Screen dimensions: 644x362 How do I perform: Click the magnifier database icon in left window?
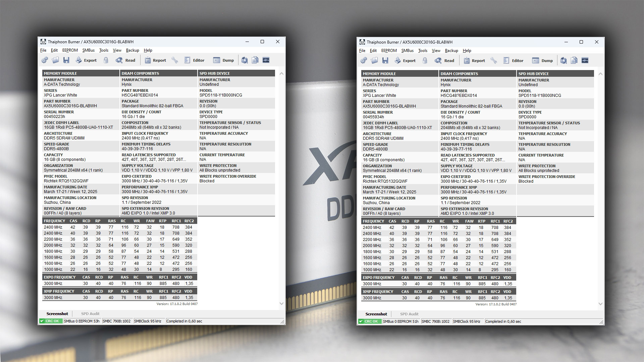(x=245, y=60)
